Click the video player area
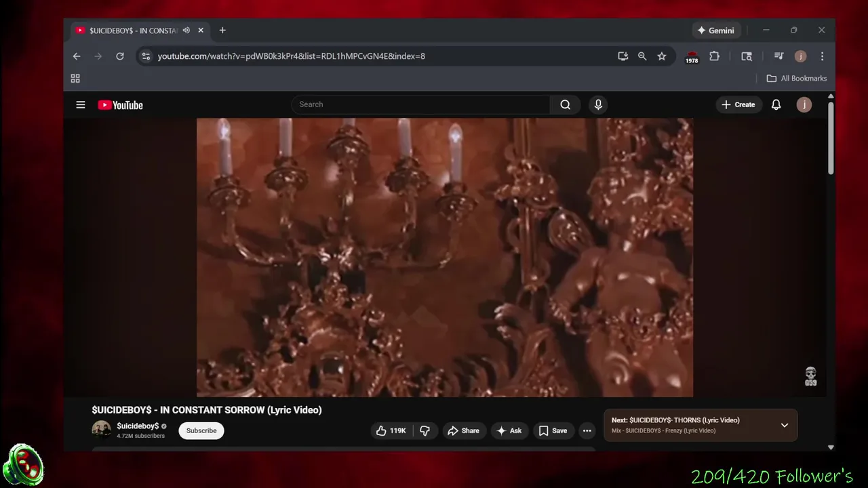The width and height of the screenshot is (868, 488). (445, 258)
